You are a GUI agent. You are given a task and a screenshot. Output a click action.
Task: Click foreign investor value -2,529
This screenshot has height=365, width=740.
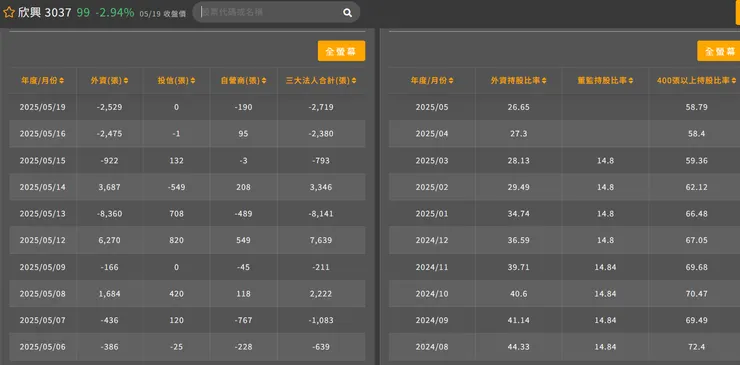(x=109, y=107)
